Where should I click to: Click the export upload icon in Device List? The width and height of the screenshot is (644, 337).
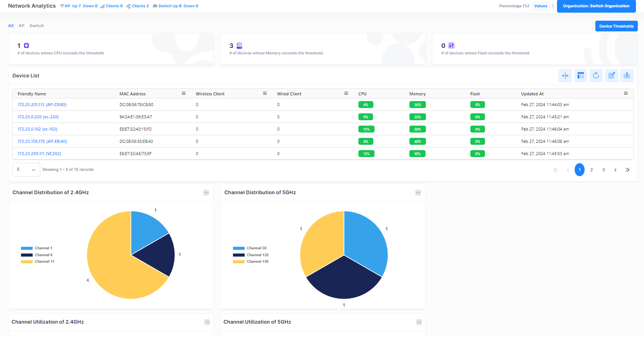click(627, 76)
